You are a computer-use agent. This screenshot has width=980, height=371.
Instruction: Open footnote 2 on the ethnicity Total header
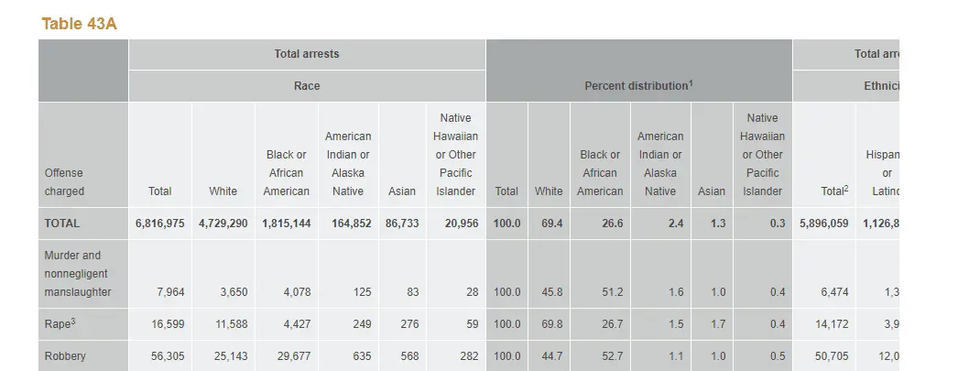[x=846, y=189]
